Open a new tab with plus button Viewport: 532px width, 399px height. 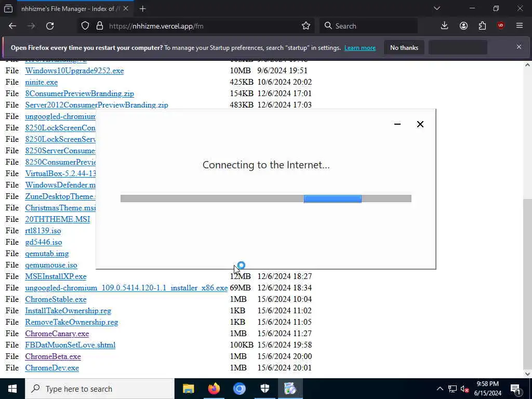click(142, 9)
